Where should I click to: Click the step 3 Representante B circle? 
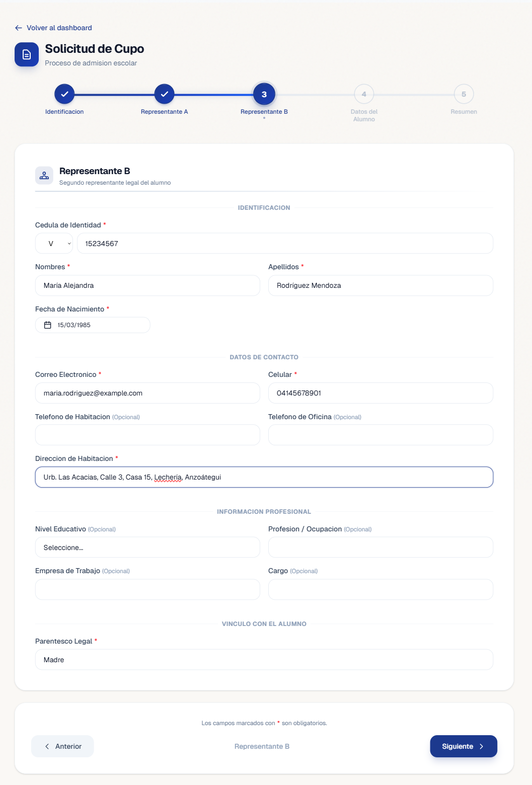click(x=264, y=94)
